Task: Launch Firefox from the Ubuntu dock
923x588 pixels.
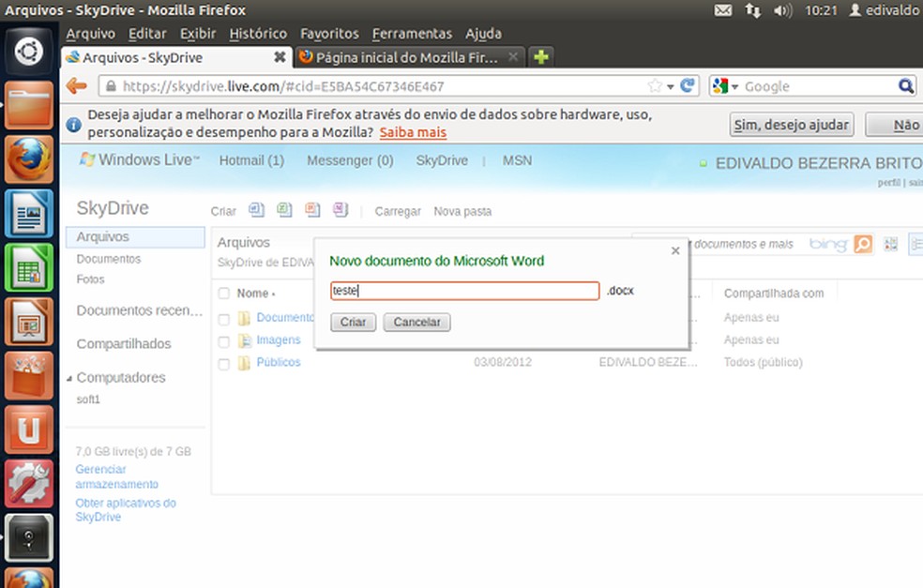Action: [29, 158]
